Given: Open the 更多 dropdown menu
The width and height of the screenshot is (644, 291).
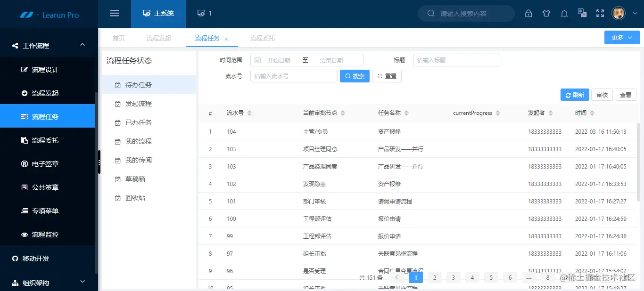Looking at the screenshot, I should tap(622, 37).
